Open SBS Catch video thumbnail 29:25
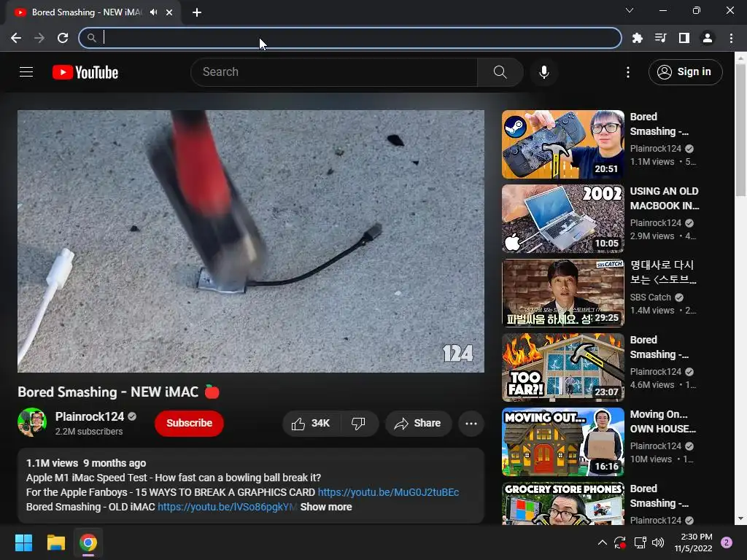The width and height of the screenshot is (747, 560). pos(562,293)
